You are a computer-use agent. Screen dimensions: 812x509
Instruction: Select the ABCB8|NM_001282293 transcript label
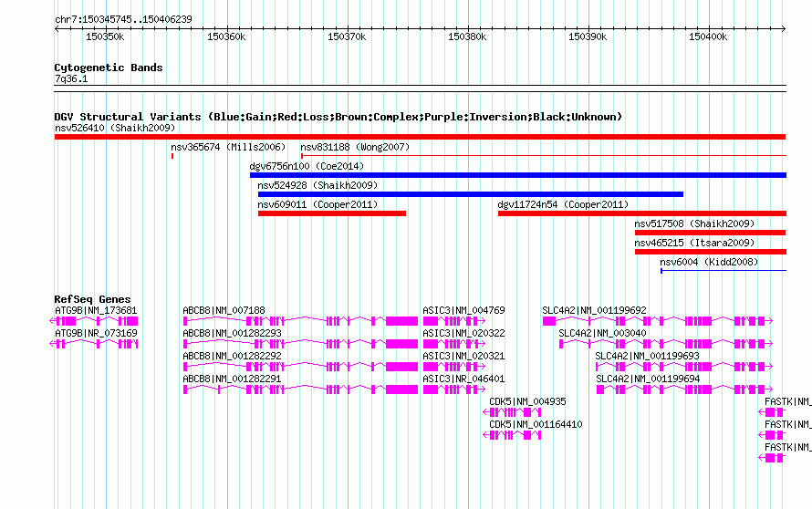[232, 333]
